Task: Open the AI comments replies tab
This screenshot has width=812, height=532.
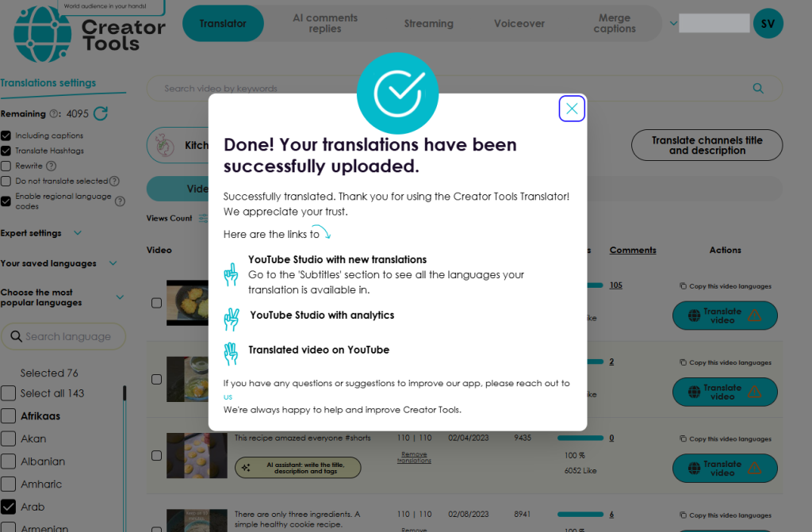Action: [x=324, y=23]
